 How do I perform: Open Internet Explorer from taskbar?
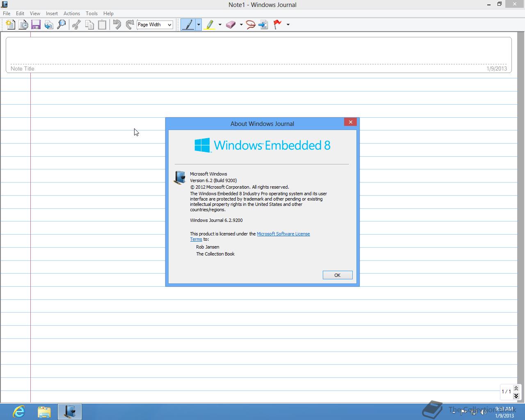pyautogui.click(x=19, y=412)
